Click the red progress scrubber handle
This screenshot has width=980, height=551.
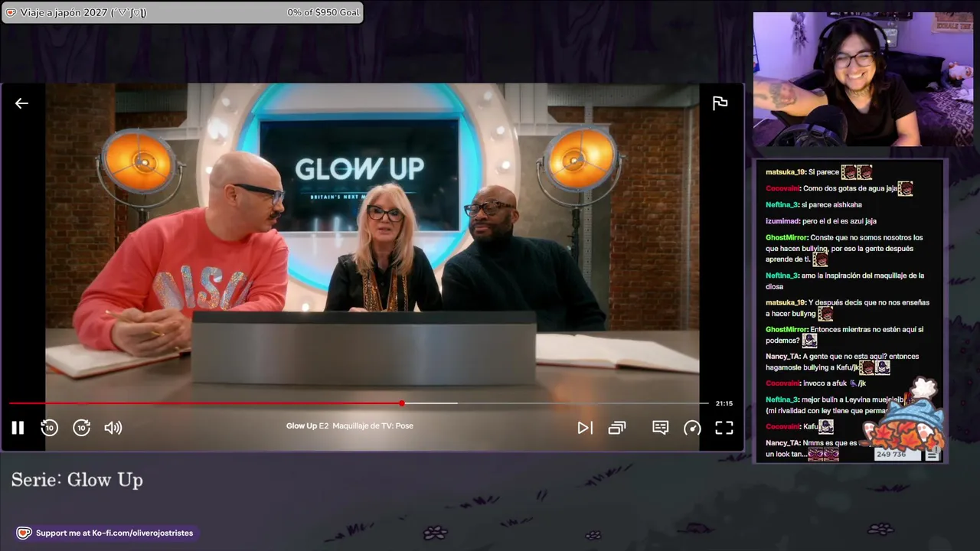point(402,403)
